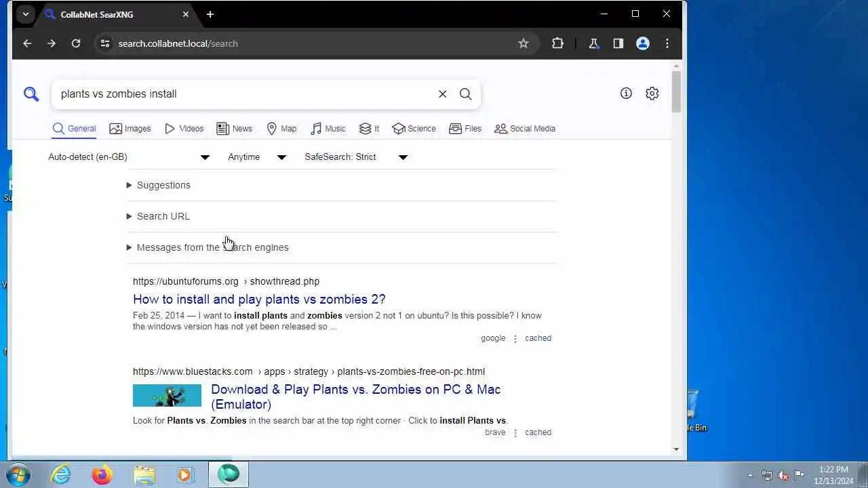The width and height of the screenshot is (868, 488).
Task: Show the Chrome side panel
Action: coord(618,43)
